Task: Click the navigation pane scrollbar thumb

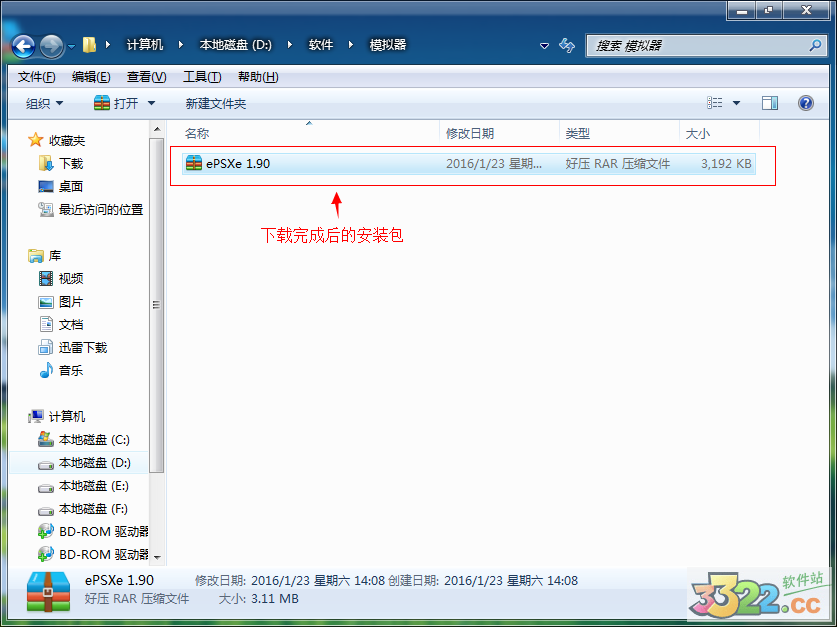Action: (156, 305)
